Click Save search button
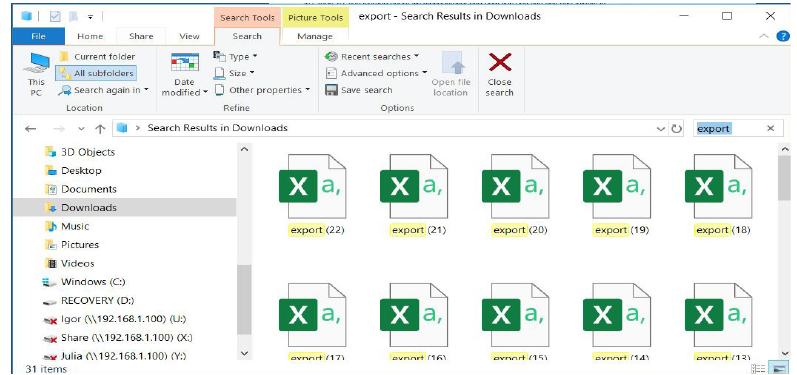The width and height of the screenshot is (797, 375). 359,90
